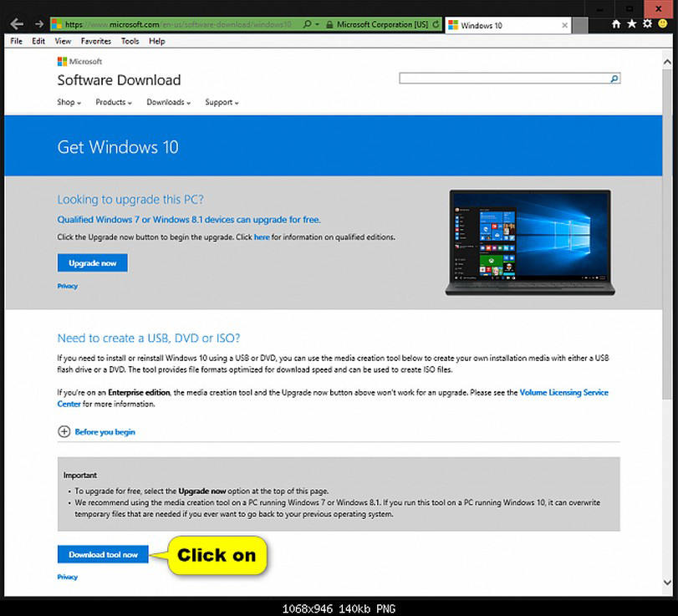Click the smiley feedback icon
This screenshot has width=678, height=616.
[662, 23]
